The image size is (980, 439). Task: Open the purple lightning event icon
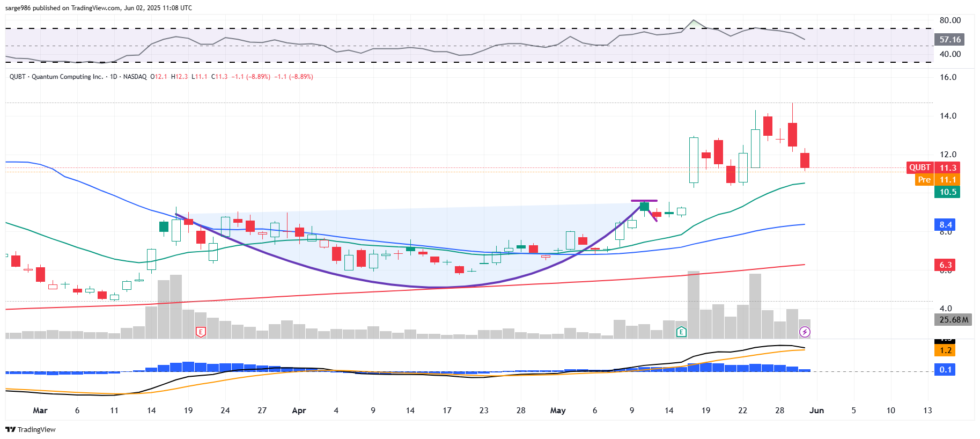coord(805,332)
